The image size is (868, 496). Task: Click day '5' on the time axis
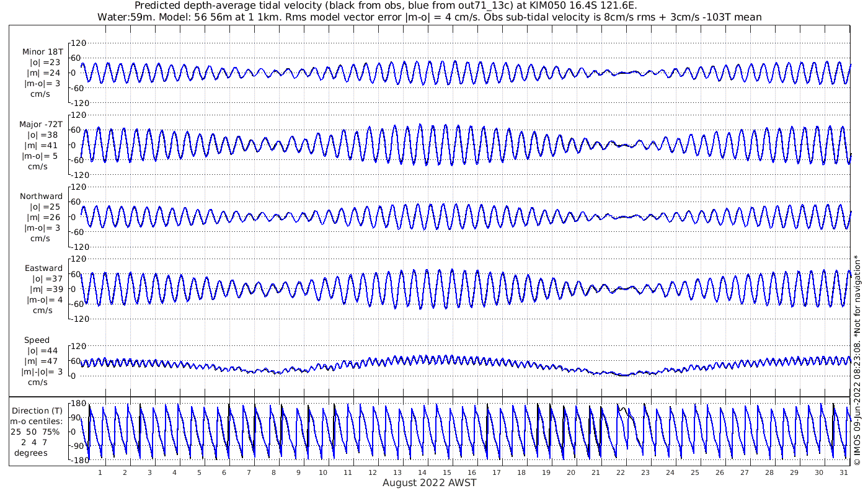199,472
